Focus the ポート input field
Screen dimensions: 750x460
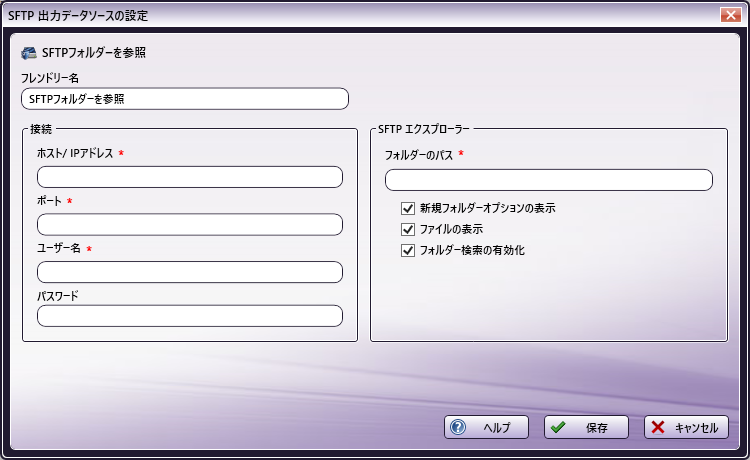pos(190,224)
